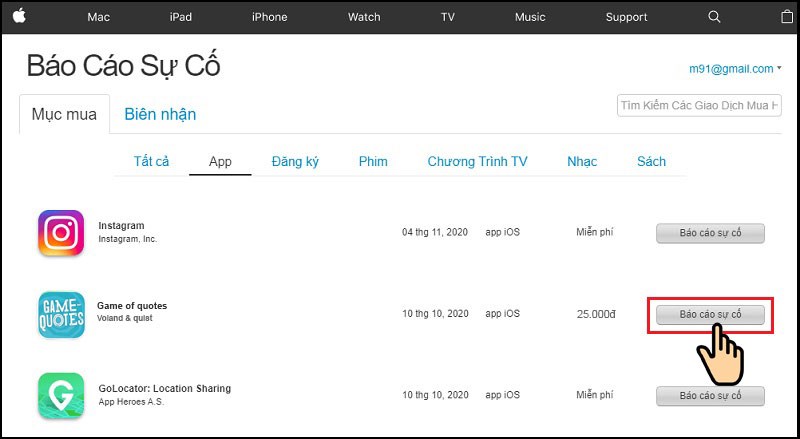Open the search magnifier icon
Viewport: 800px width, 439px height.
point(714,17)
